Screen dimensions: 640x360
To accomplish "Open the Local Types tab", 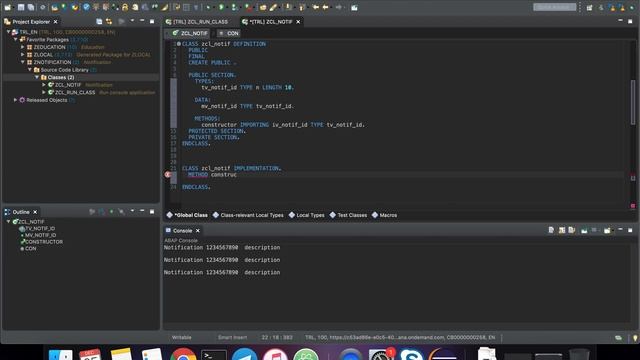I will pyautogui.click(x=307, y=215).
